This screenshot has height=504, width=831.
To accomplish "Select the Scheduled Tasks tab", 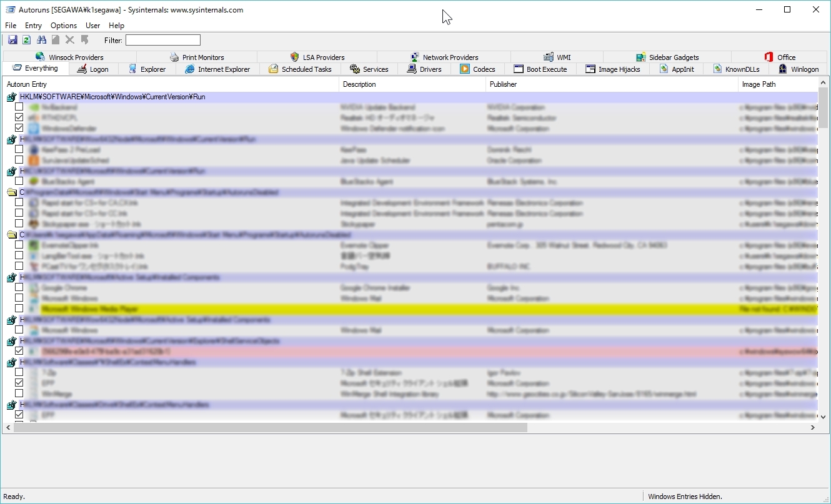I will pos(300,69).
